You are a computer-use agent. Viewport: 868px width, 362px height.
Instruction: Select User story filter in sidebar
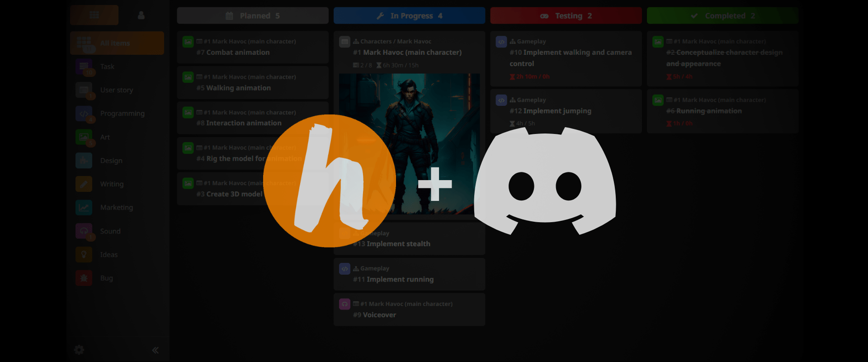click(117, 90)
